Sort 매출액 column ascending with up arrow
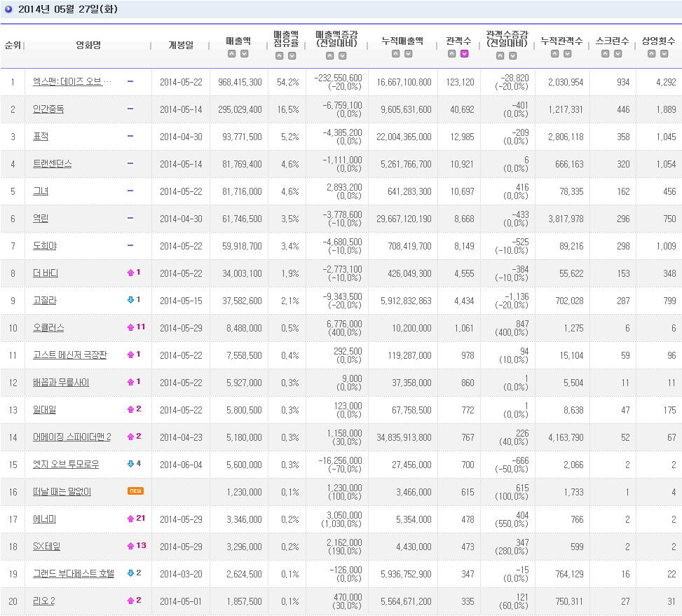 [232, 53]
